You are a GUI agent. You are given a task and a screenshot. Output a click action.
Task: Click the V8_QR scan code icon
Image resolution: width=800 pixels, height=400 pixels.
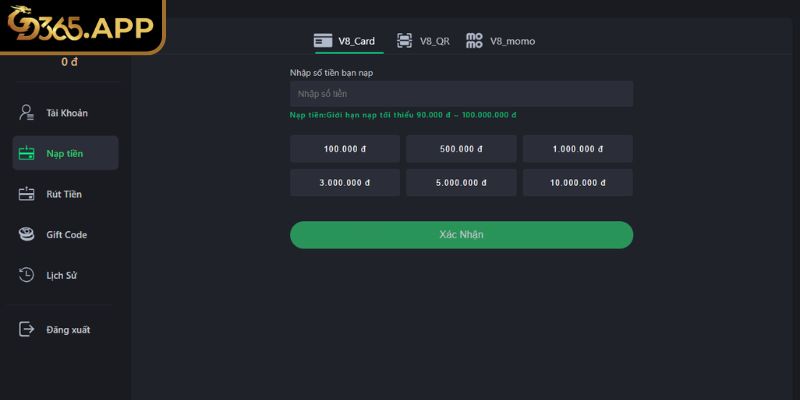(x=404, y=41)
